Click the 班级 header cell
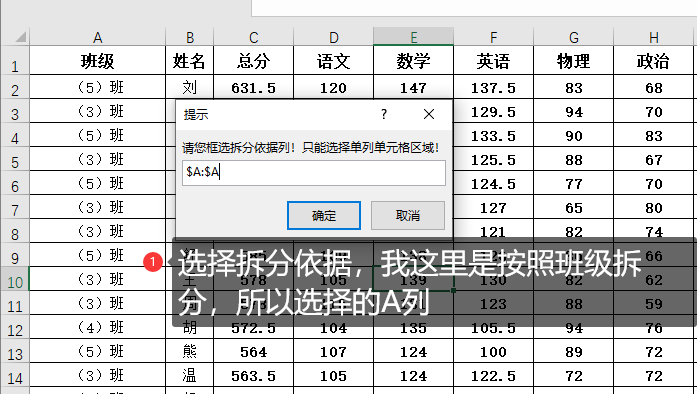Viewport: 697px width, 394px height. (x=98, y=61)
